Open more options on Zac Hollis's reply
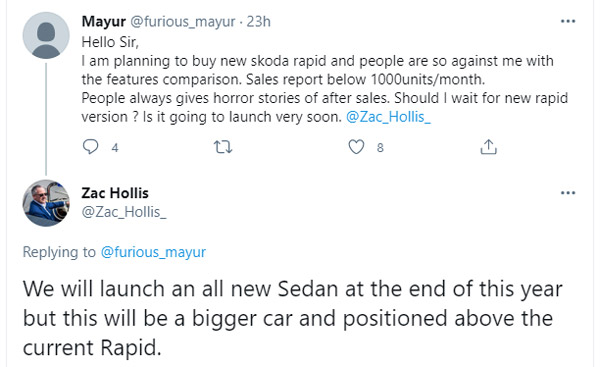 (568, 193)
